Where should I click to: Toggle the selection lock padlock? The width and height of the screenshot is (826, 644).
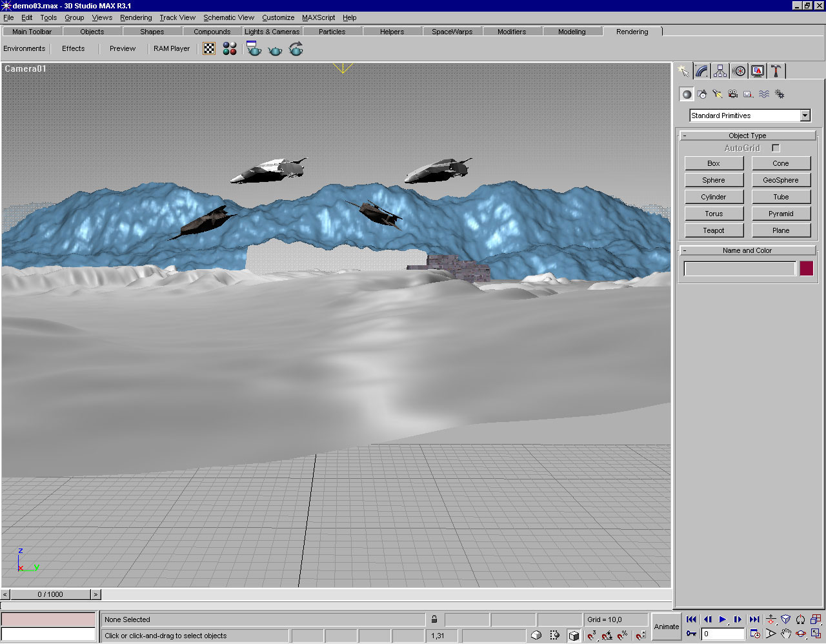click(434, 619)
